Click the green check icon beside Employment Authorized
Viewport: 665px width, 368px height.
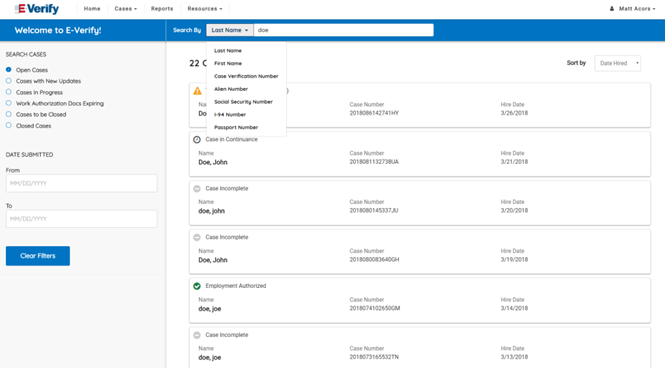point(197,286)
